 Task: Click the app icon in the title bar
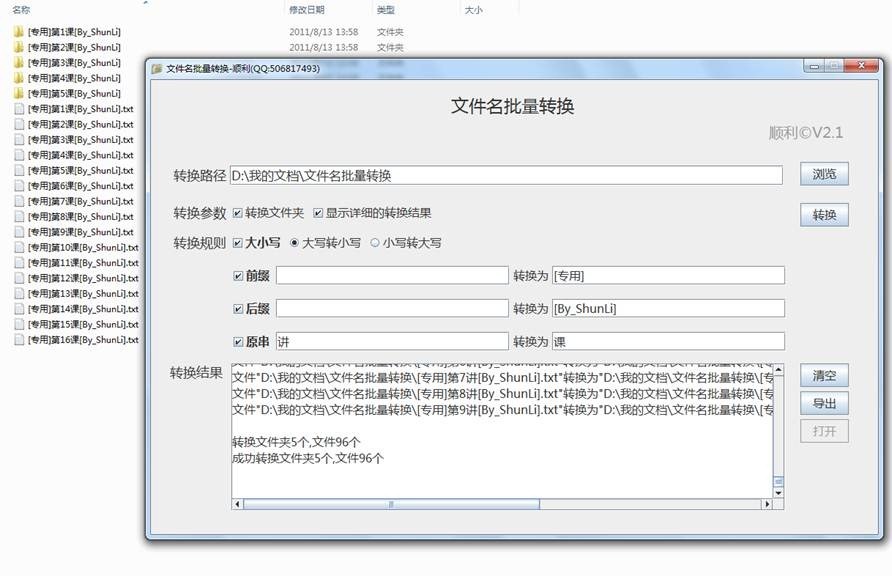[156, 69]
